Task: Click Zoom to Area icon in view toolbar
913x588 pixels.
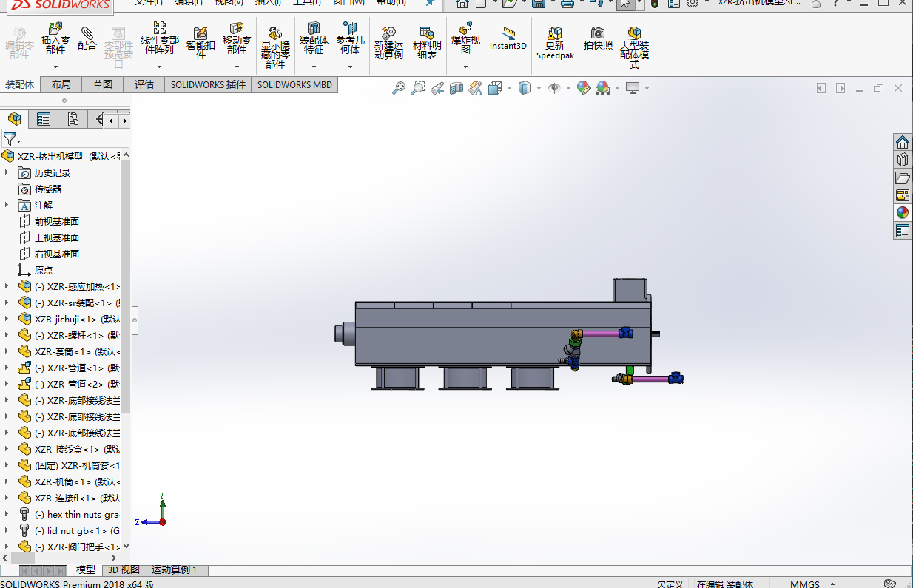Action: 418,89
